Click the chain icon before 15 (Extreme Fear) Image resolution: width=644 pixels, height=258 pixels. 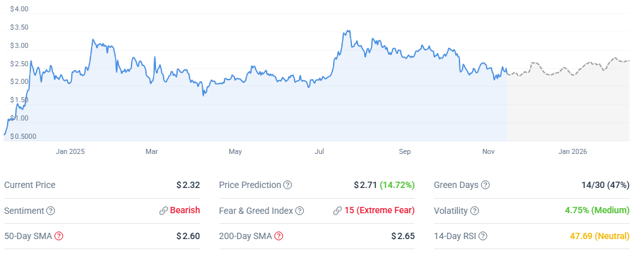[337, 211]
